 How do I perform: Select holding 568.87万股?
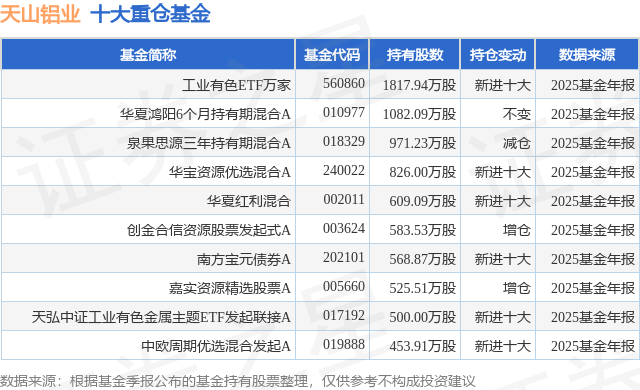pos(422,259)
